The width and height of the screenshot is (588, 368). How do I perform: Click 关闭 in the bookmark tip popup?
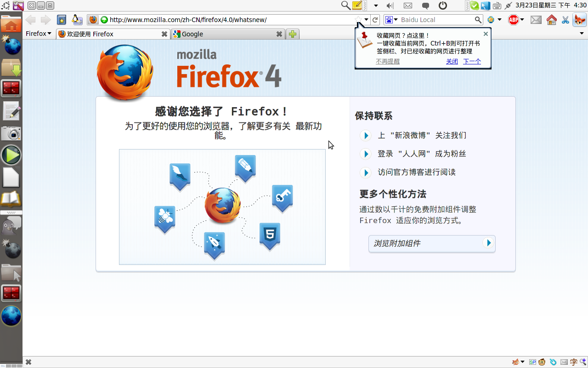pos(452,61)
